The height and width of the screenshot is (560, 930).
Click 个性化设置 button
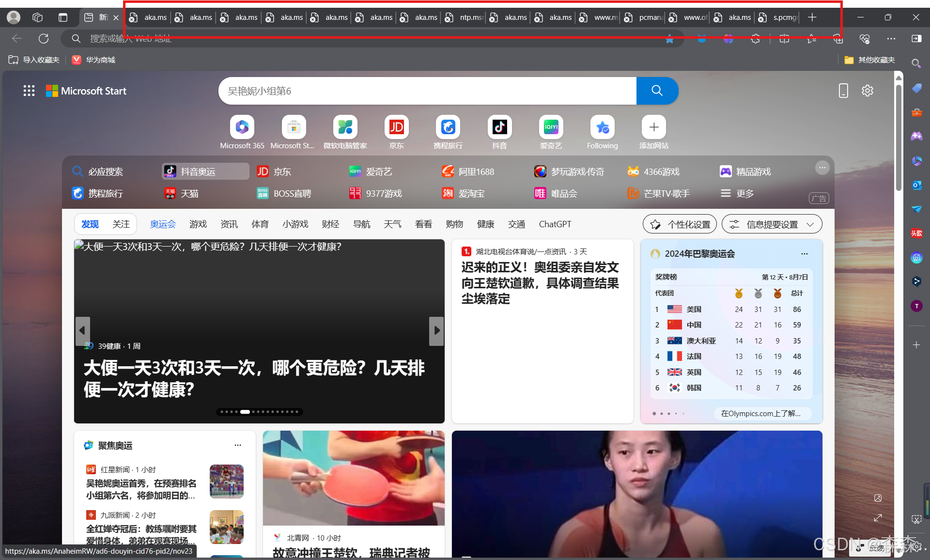click(x=680, y=224)
